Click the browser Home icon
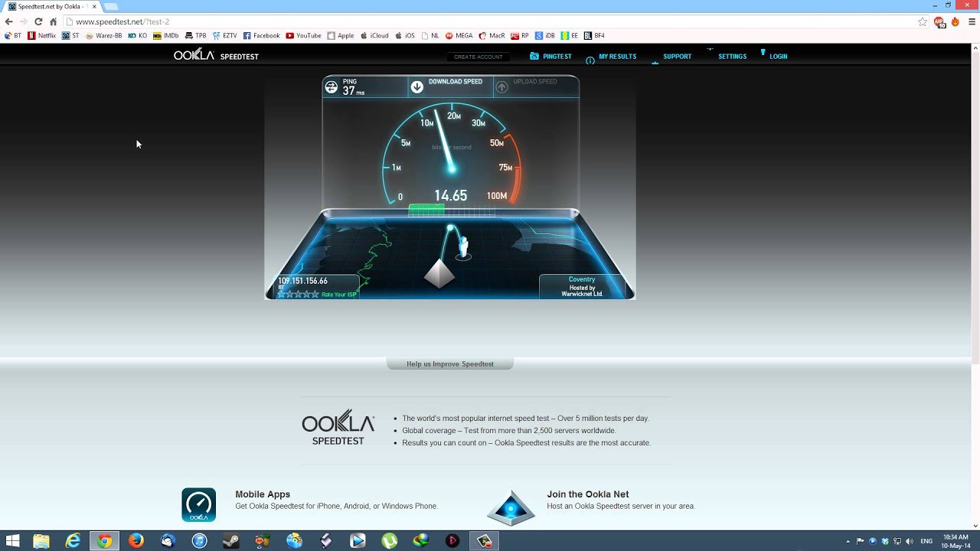This screenshot has width=980, height=551. click(53, 21)
